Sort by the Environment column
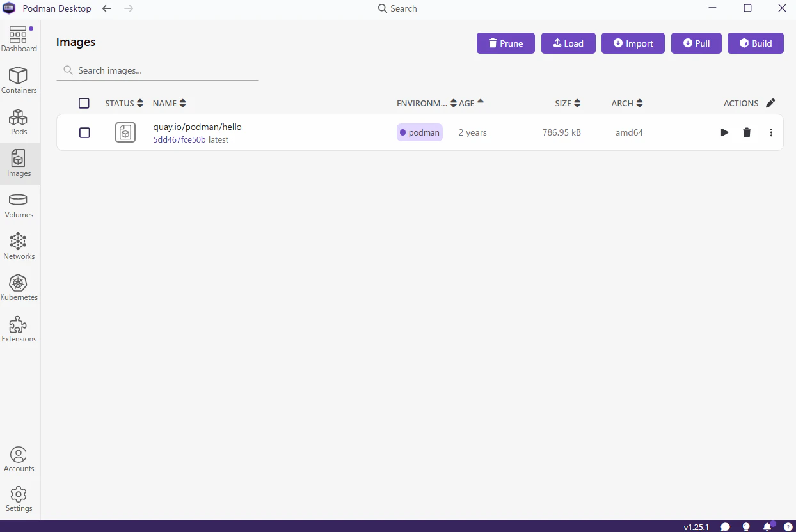796x532 pixels. coord(427,103)
